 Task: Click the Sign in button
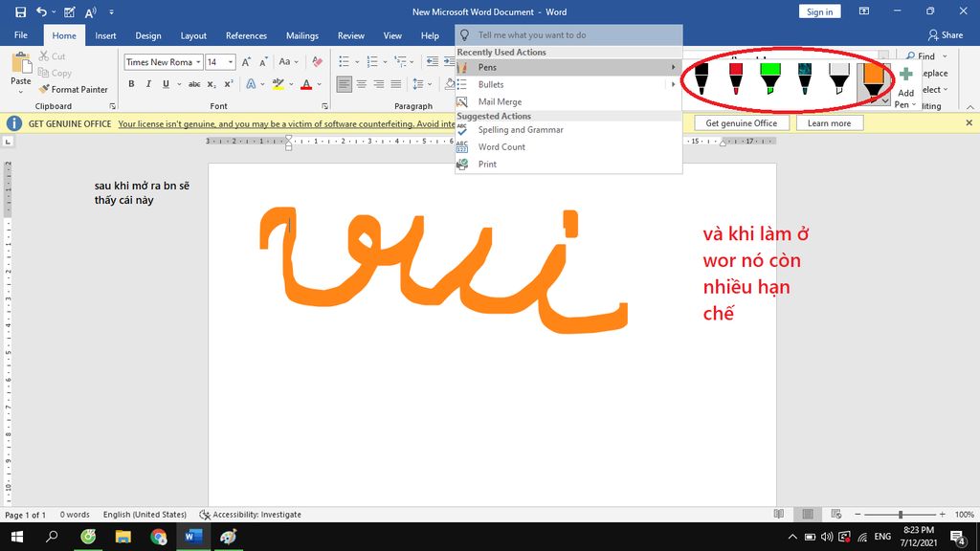tap(819, 11)
